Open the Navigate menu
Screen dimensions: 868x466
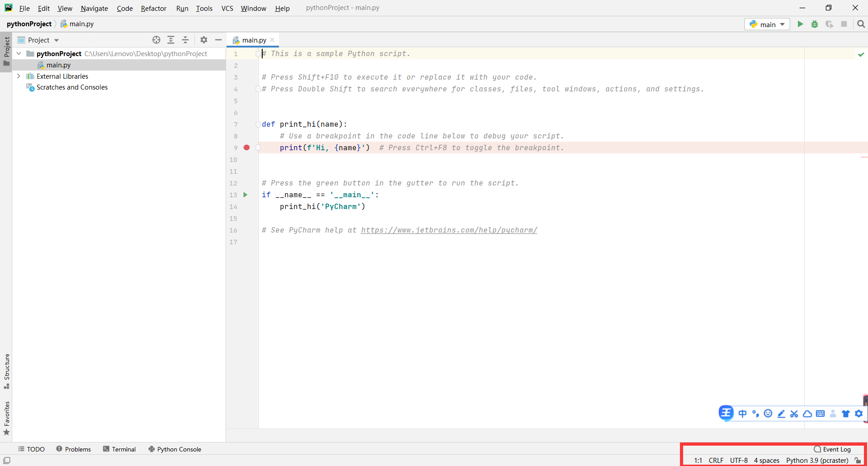[94, 8]
